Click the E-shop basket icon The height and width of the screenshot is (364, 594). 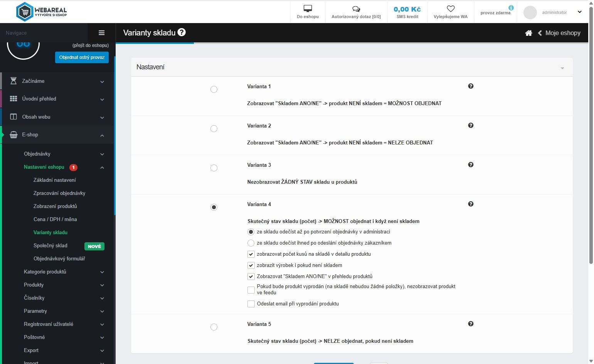(13, 135)
